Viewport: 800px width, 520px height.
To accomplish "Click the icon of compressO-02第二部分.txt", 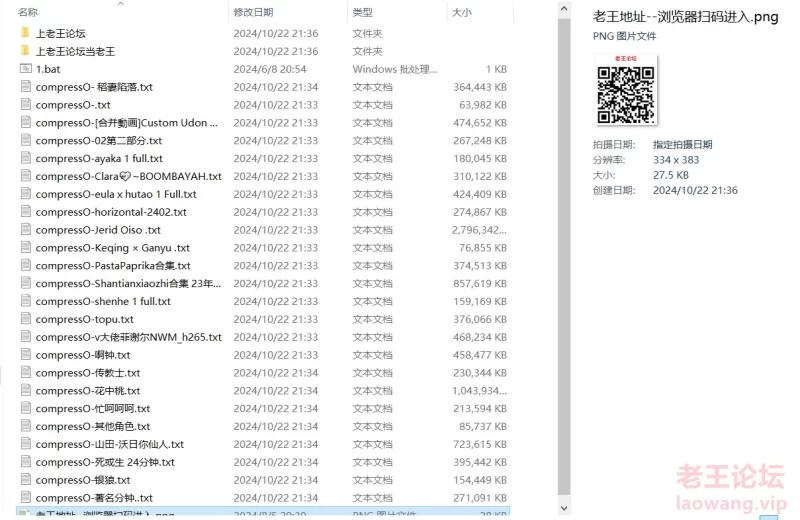I will pos(26,140).
